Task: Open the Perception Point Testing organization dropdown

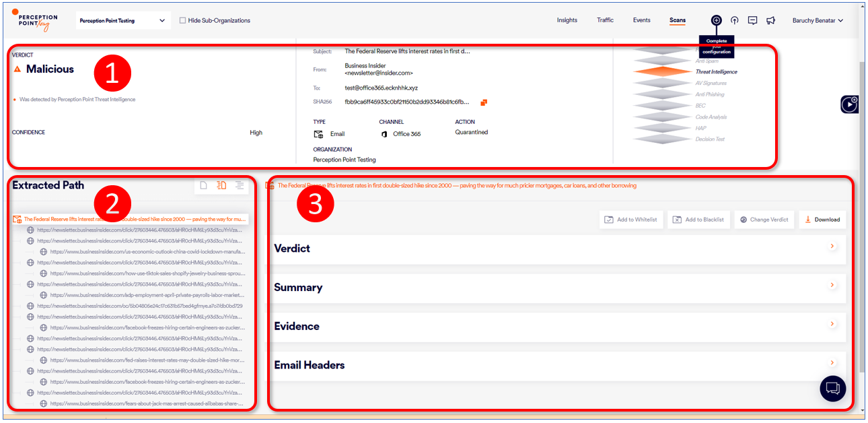Action: [122, 21]
